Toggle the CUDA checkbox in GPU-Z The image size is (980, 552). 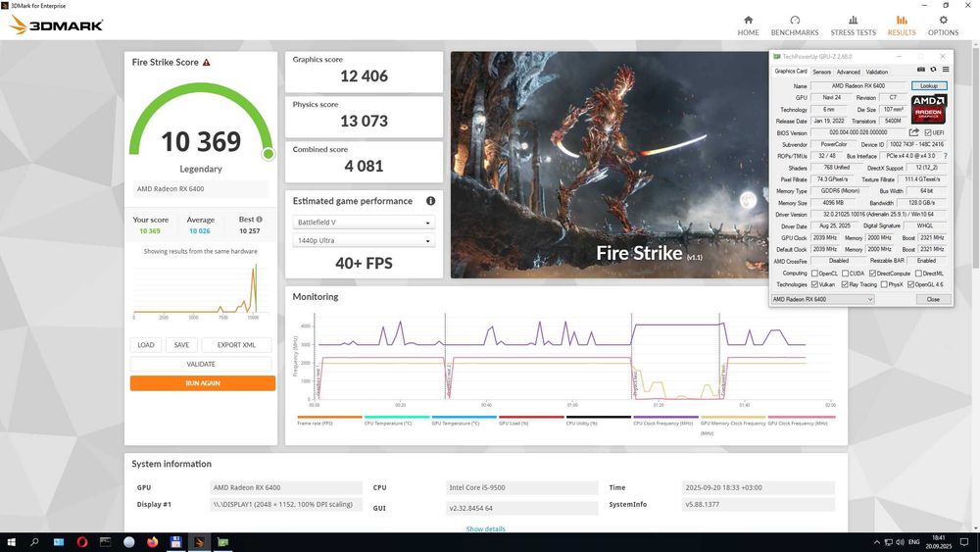pyautogui.click(x=845, y=274)
